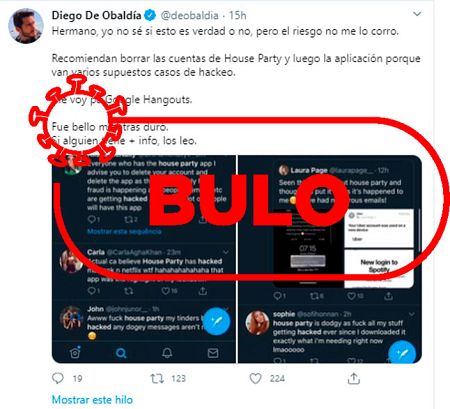Tap the notifications bell in embedded screenshot
Image resolution: width=450 pixels, height=409 pixels.
tap(167, 353)
